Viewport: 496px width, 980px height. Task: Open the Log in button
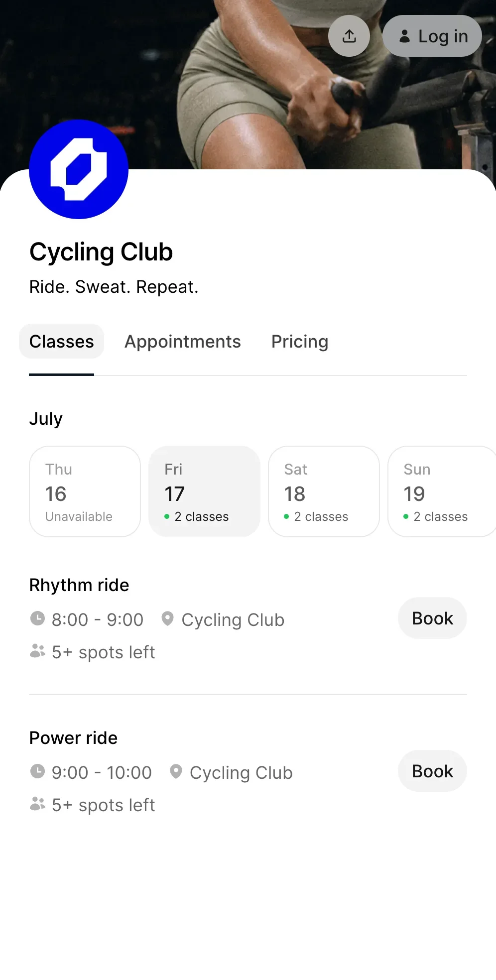[432, 36]
